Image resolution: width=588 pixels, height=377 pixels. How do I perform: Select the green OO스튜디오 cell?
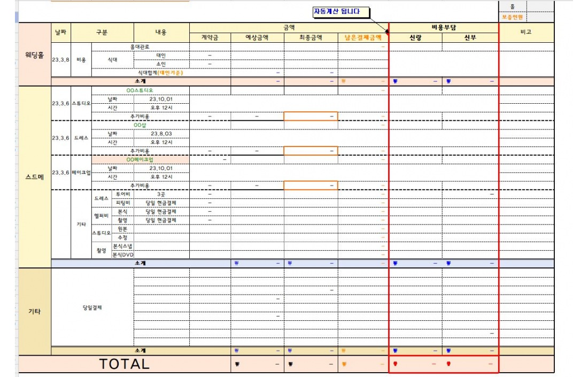pos(140,90)
